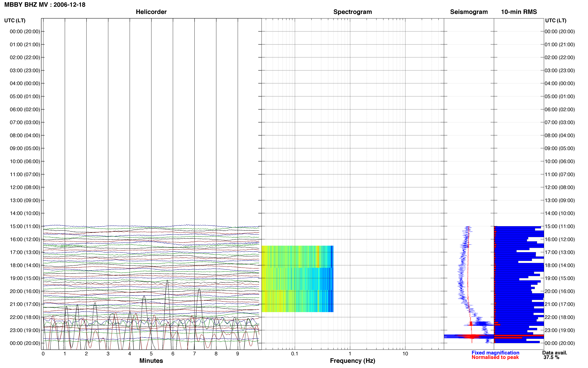The width and height of the screenshot is (588, 368).
Task: Click left axis label '12:00 (08:00)'
Action: point(25,187)
